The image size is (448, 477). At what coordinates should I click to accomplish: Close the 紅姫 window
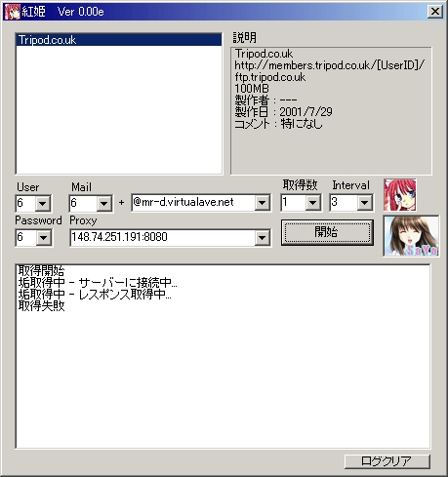click(x=435, y=12)
